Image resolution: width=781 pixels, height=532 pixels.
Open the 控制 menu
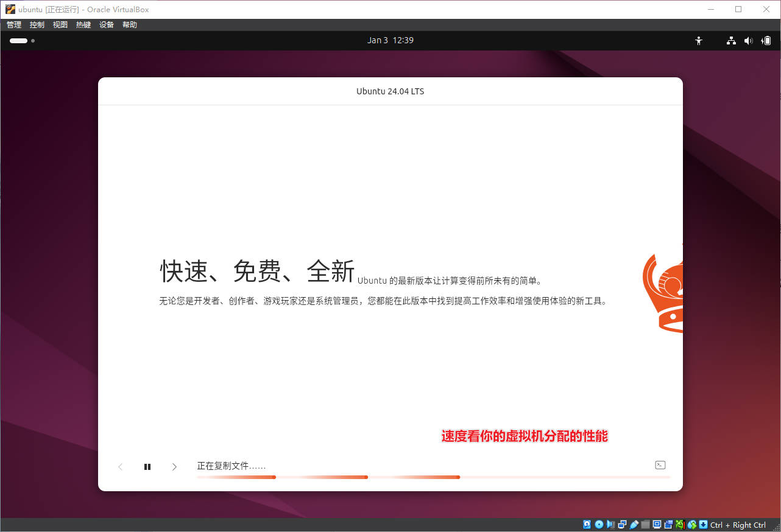(x=37, y=25)
